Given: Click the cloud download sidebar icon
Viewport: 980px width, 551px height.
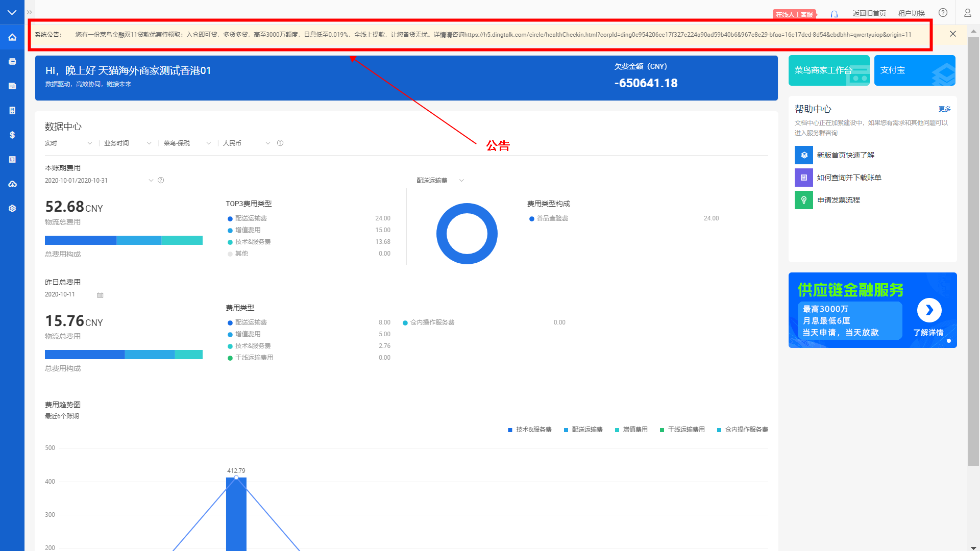Looking at the screenshot, I should coord(12,184).
